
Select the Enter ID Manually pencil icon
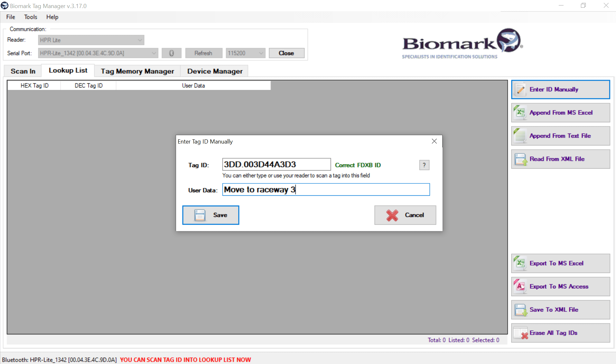520,89
